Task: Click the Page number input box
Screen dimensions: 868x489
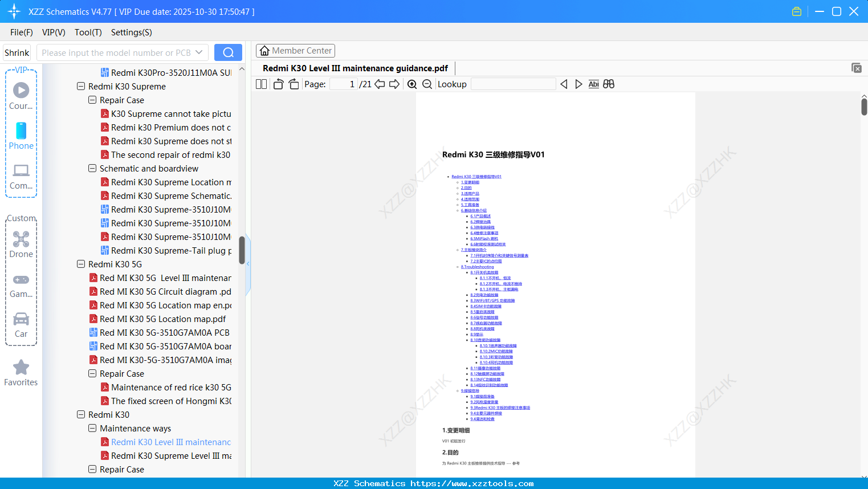Action: [x=344, y=84]
